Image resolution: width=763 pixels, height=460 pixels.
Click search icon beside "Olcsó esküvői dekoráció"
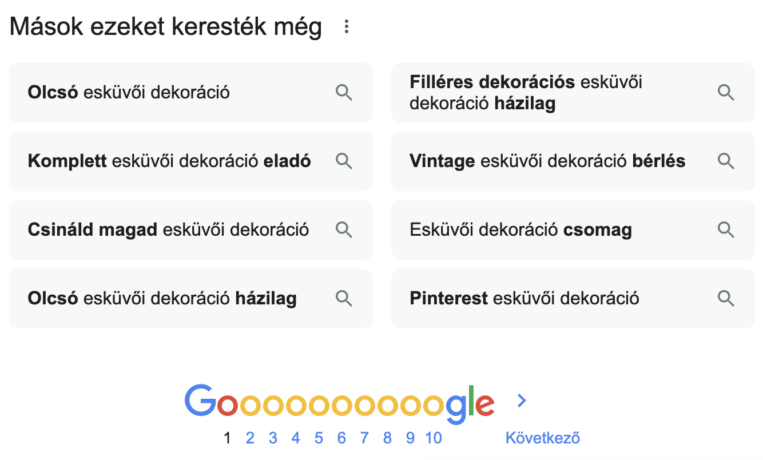coord(344,93)
